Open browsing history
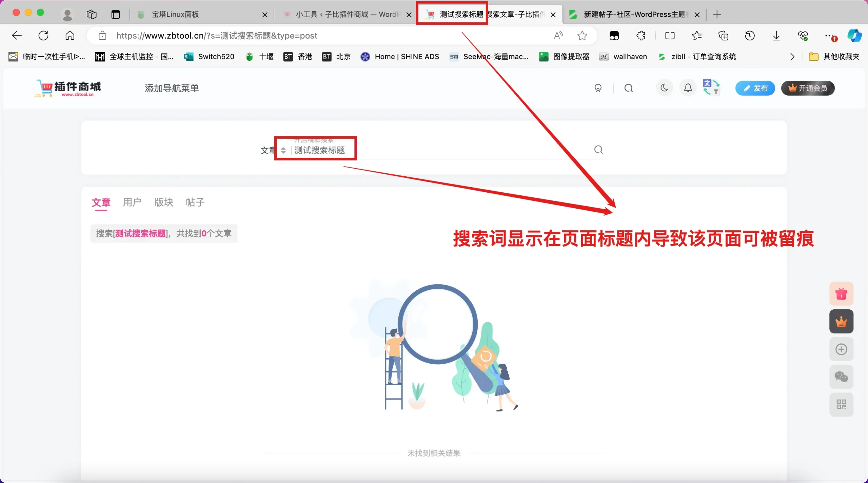This screenshot has height=483, width=868. (750, 36)
